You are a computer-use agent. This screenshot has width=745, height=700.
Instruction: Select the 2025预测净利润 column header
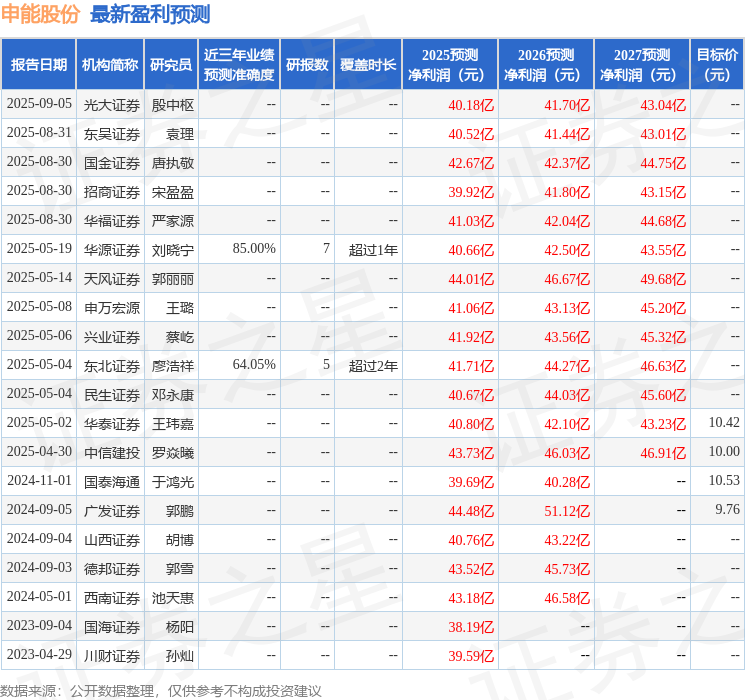point(450,65)
